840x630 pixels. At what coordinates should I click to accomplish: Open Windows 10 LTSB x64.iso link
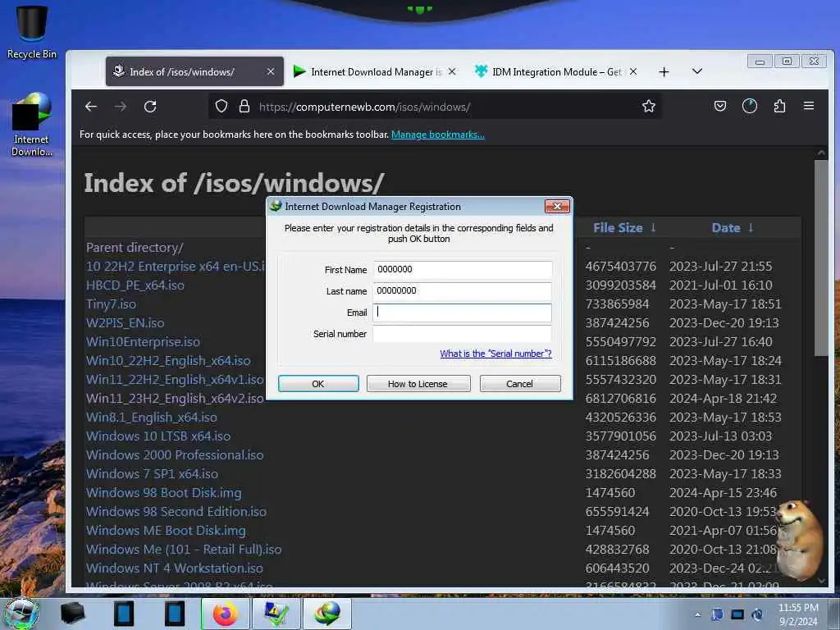(x=158, y=436)
